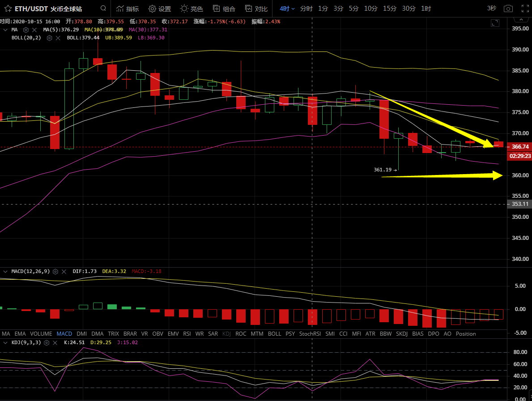Take a chart screenshot with camera icon
This screenshot has height=401, width=532.
tap(508, 9)
